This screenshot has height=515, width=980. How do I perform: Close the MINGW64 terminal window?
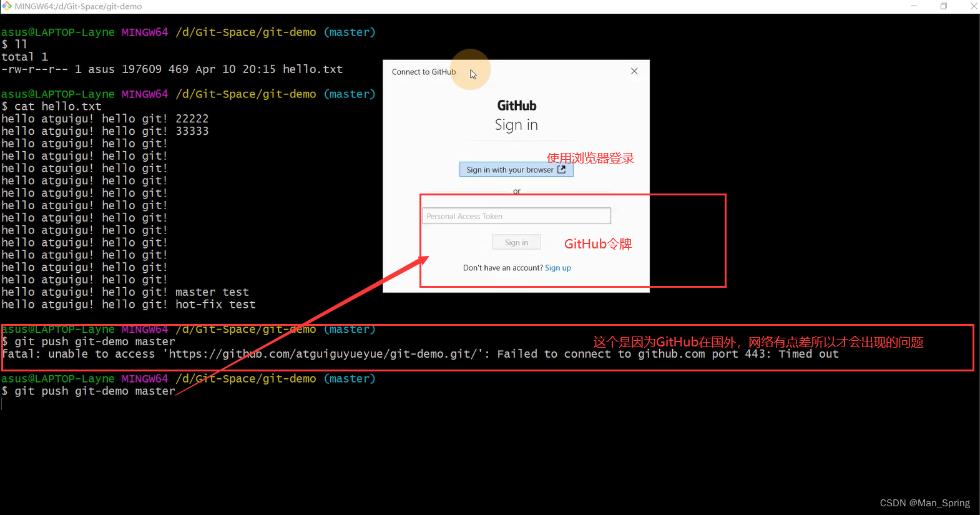tap(973, 6)
